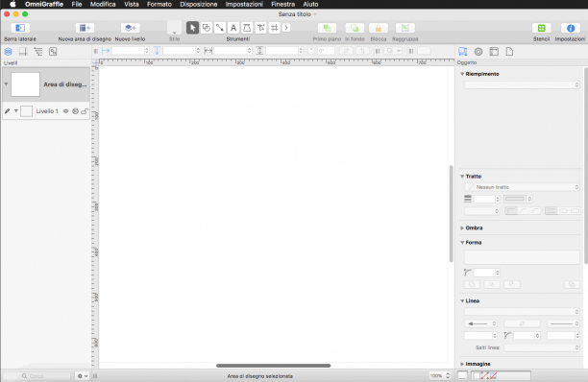Image resolution: width=588 pixels, height=382 pixels.
Task: Select the Diagramming tool
Action: (260, 28)
